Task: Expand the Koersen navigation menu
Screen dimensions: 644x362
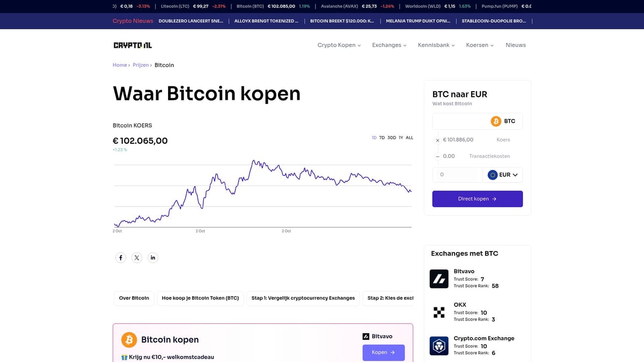Action: point(479,45)
